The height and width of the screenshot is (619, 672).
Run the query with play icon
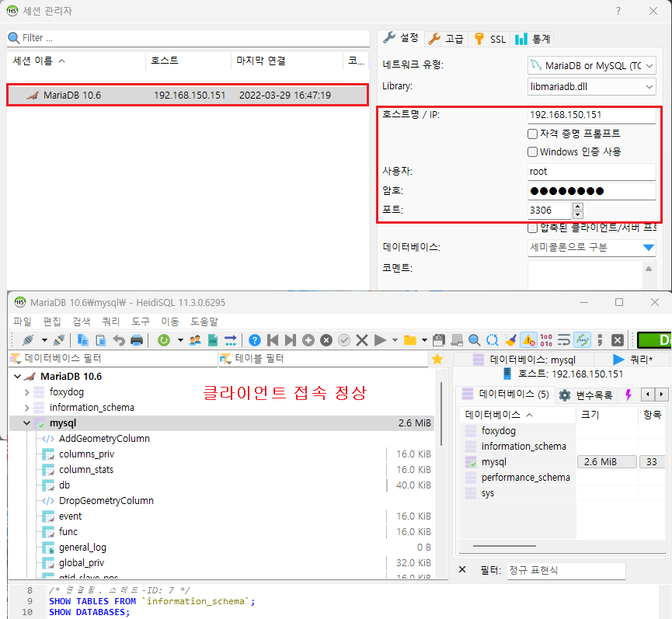[x=380, y=340]
